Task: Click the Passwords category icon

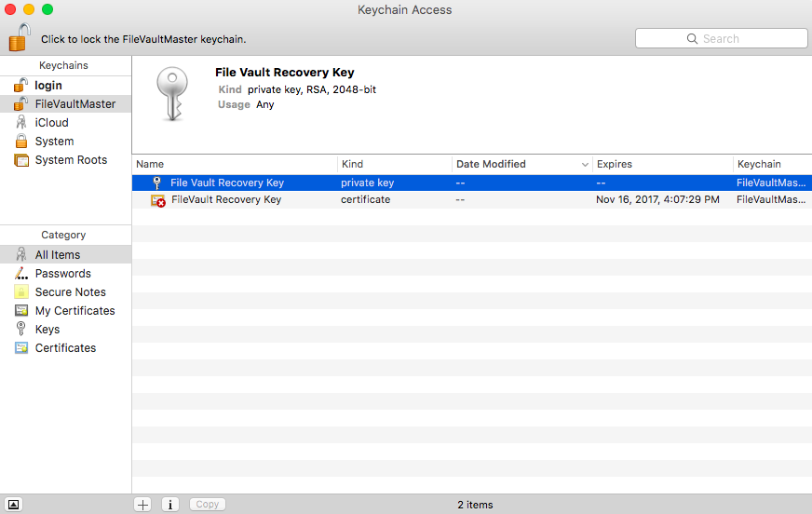Action: [20, 274]
